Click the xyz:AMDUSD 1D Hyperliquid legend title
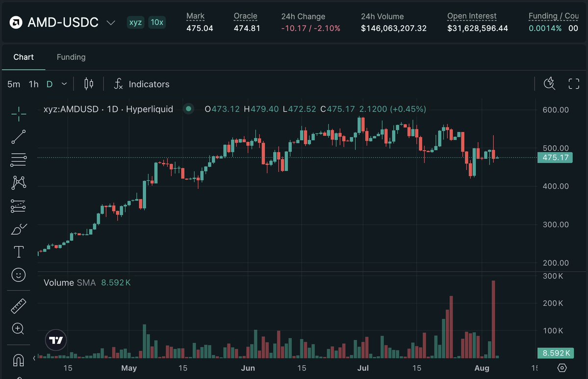 tap(108, 109)
